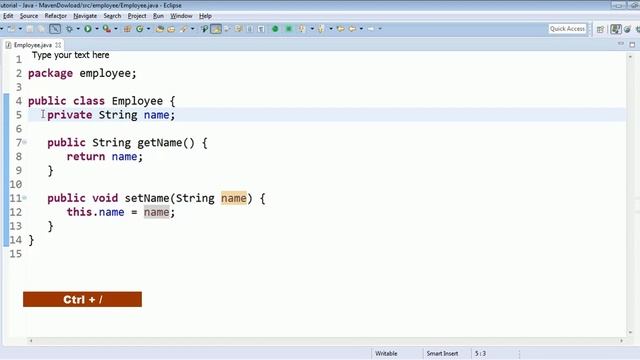Click cursor position '5 : 3' in status bar
Screen dimensions: 640x360
(480, 353)
